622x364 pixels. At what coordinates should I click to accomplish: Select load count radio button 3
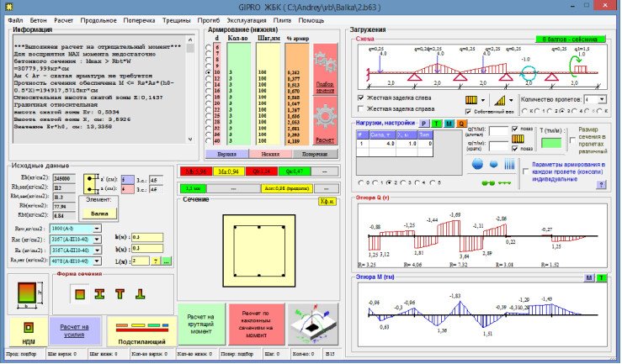(x=403, y=183)
